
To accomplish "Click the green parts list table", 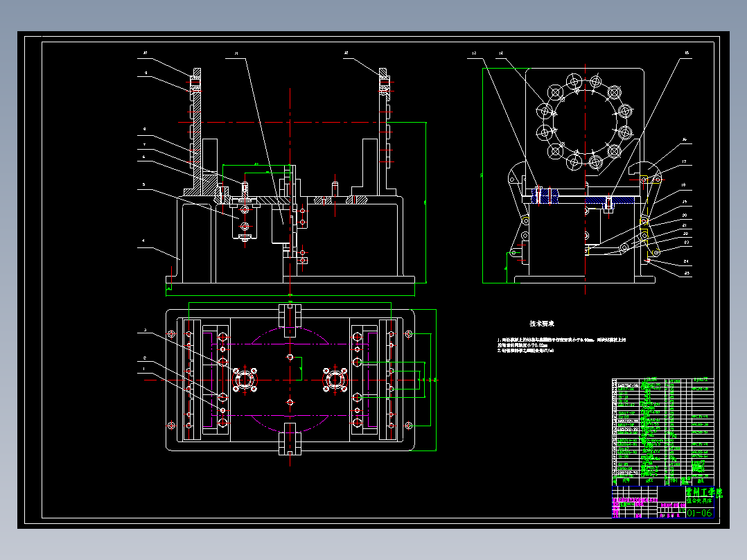I will [x=662, y=432].
